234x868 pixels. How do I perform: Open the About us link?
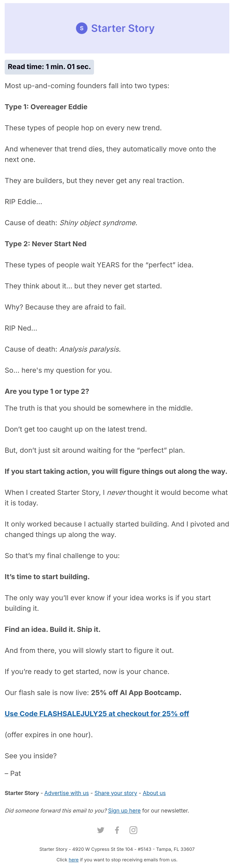(x=154, y=793)
